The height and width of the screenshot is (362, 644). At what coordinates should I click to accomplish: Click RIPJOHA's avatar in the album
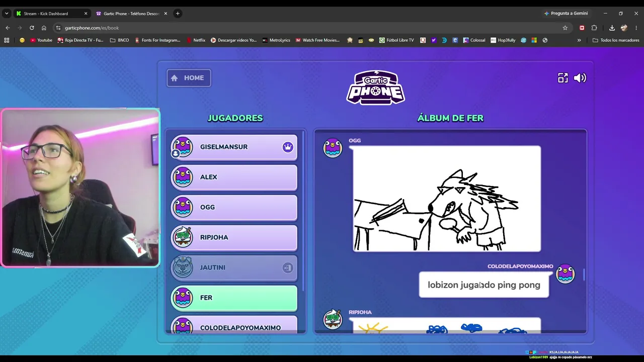333,319
